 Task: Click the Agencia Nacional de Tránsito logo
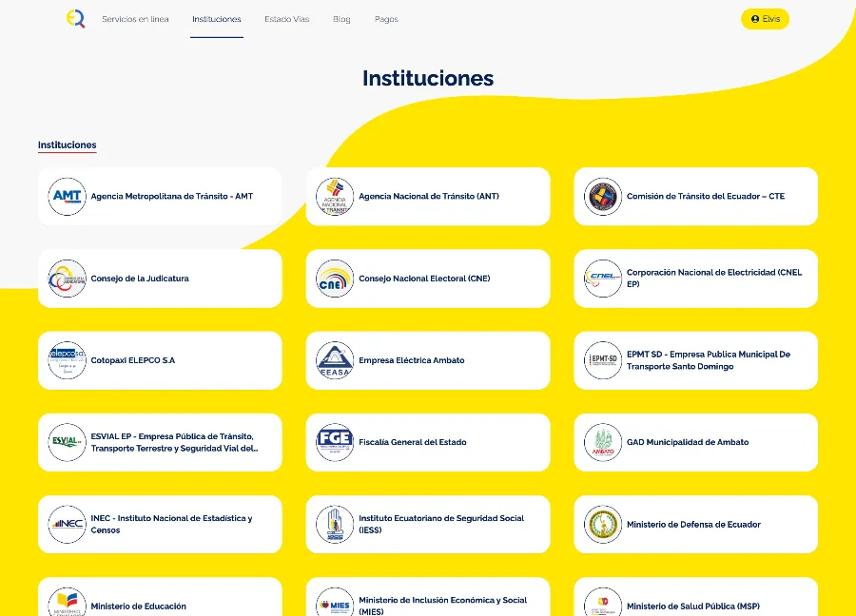(335, 197)
